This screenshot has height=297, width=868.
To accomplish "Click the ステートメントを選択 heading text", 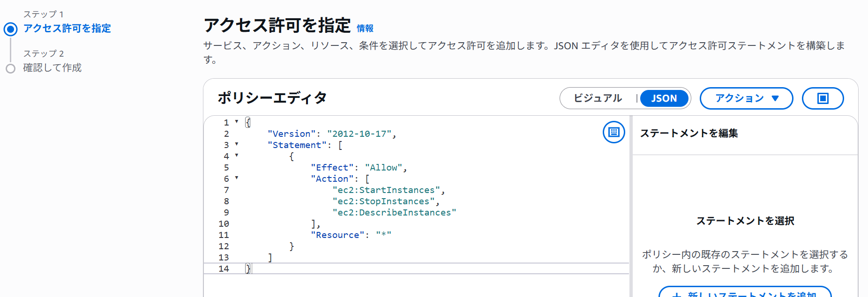I will pos(745,221).
